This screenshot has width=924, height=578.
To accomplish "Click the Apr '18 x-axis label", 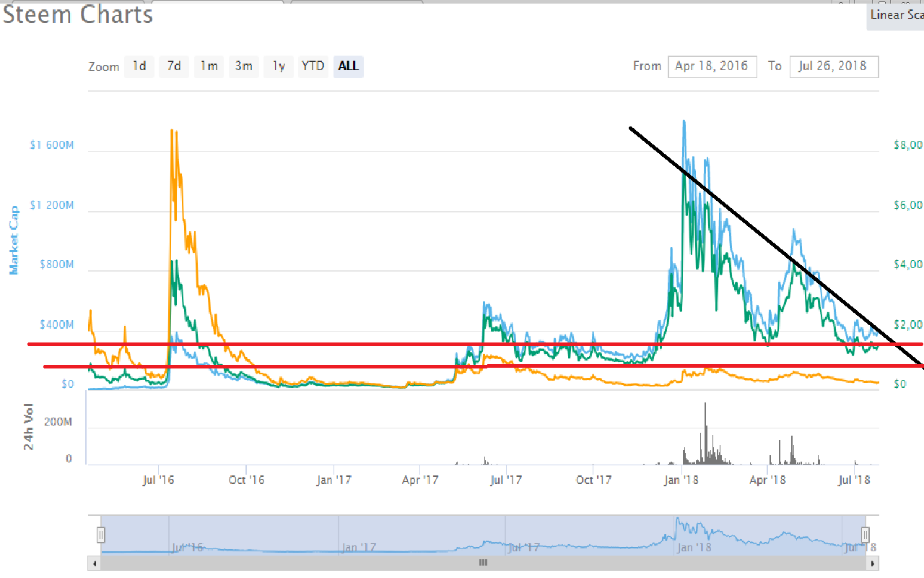I will click(767, 479).
